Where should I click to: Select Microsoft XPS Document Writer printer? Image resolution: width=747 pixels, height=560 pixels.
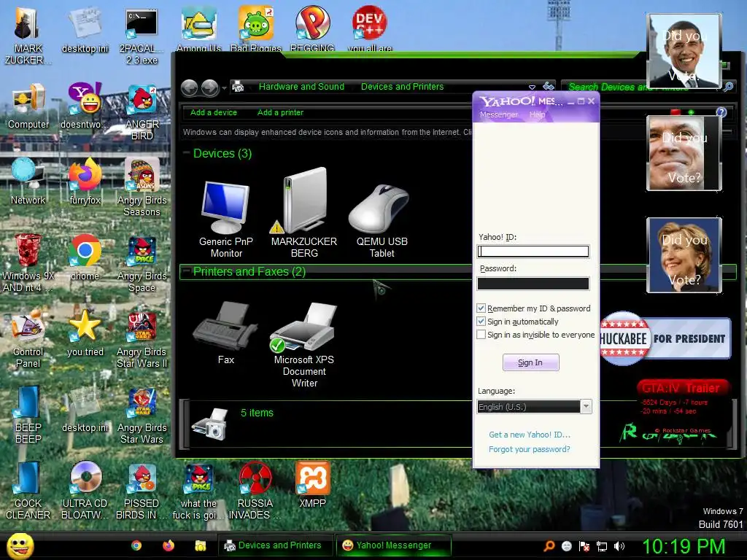click(304, 345)
